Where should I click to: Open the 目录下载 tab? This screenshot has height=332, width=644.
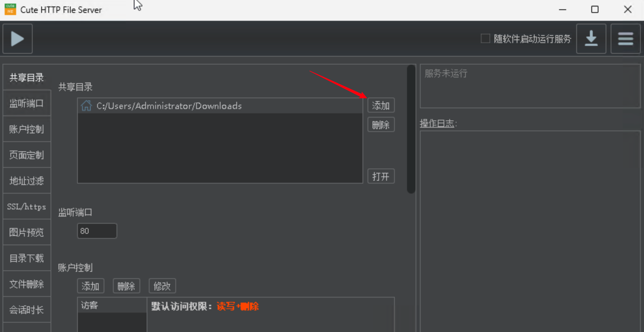point(27,259)
